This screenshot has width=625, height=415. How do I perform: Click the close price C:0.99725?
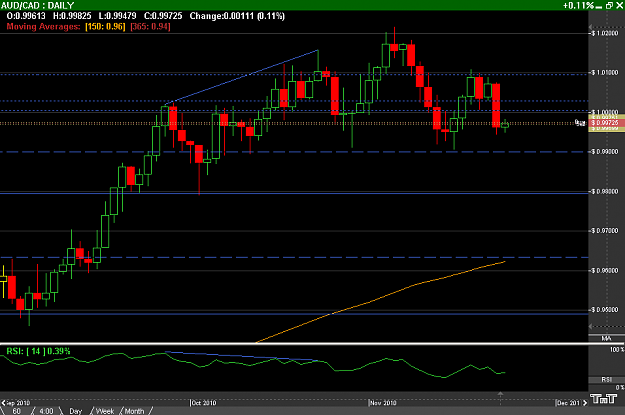(x=163, y=16)
